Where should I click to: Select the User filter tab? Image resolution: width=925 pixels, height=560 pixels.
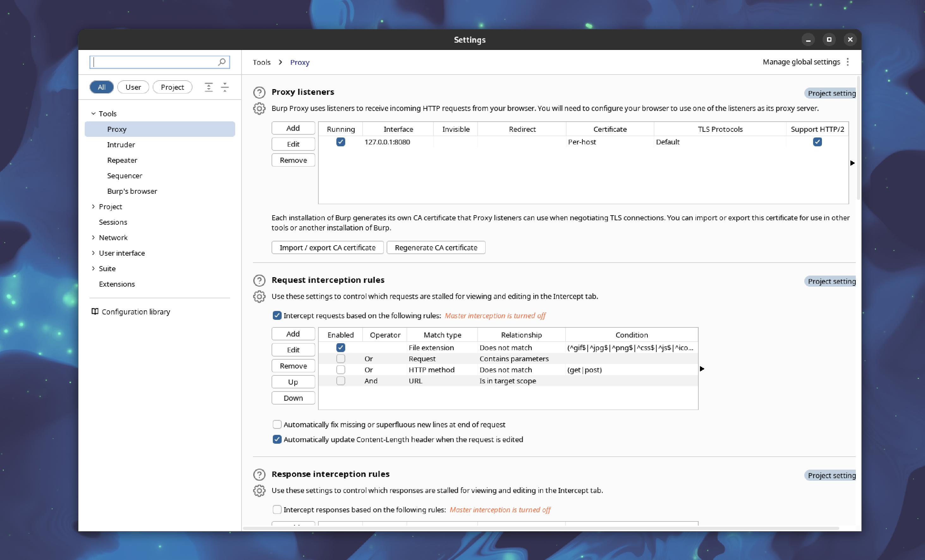pyautogui.click(x=132, y=87)
